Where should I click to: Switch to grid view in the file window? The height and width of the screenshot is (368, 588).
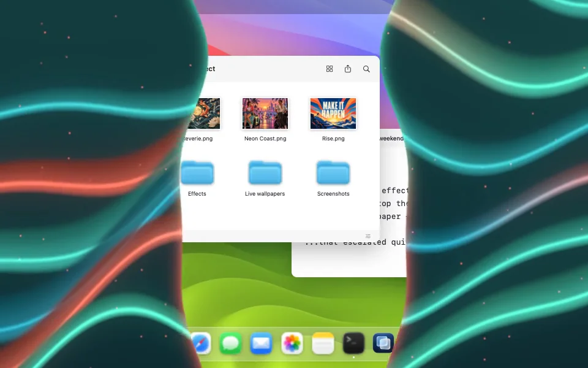pos(330,69)
